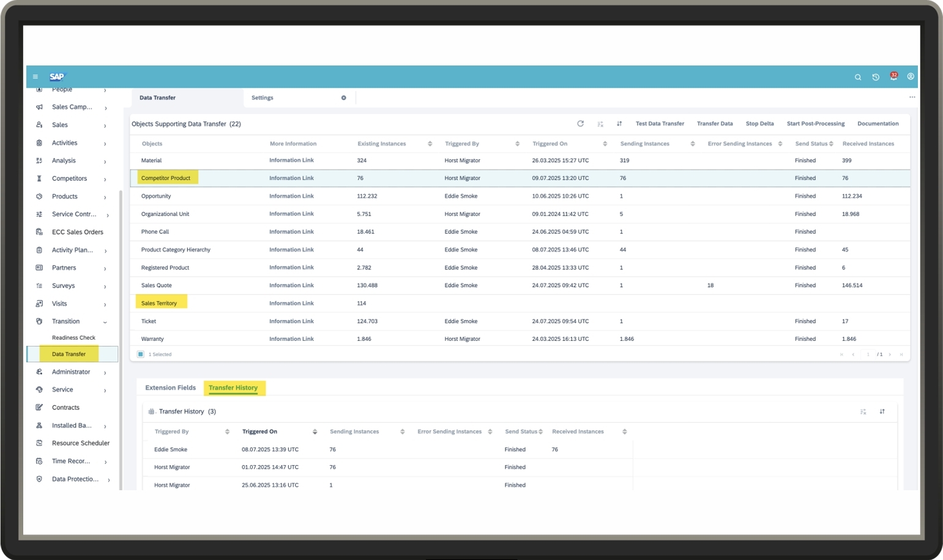Screen dimensions: 943x560
Task: Expand the Service menu chevron
Action: [x=105, y=390]
